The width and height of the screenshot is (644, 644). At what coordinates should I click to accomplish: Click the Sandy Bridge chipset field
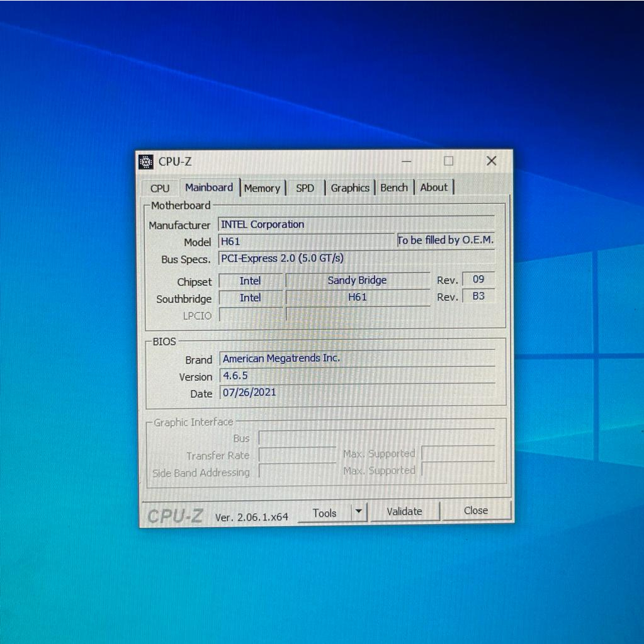(357, 281)
